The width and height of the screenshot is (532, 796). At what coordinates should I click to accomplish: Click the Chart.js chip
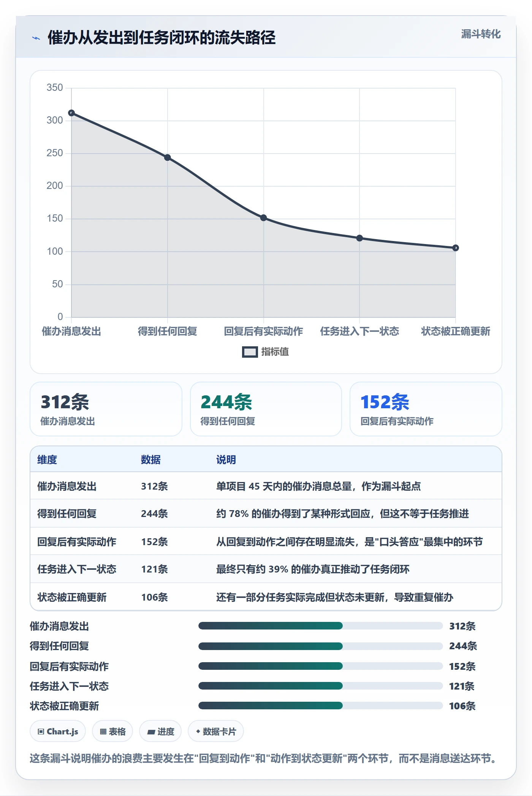(x=58, y=731)
